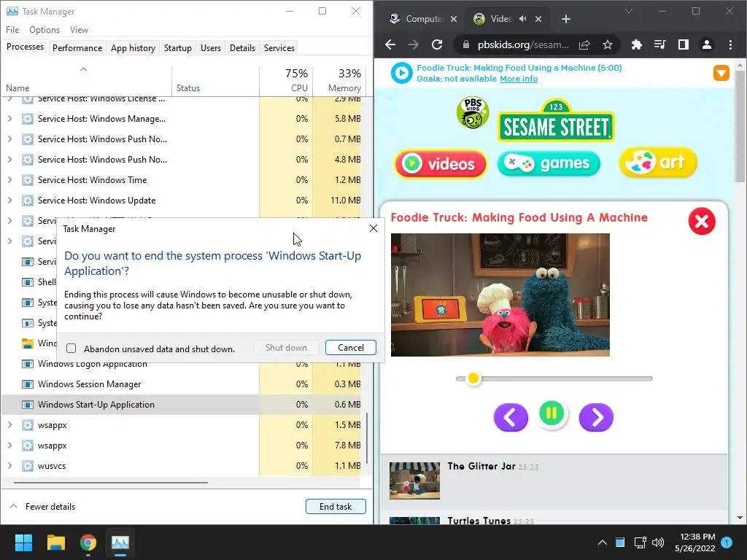This screenshot has height=560, width=747.
Task: Click End task button in Task Manager
Action: tap(336, 507)
